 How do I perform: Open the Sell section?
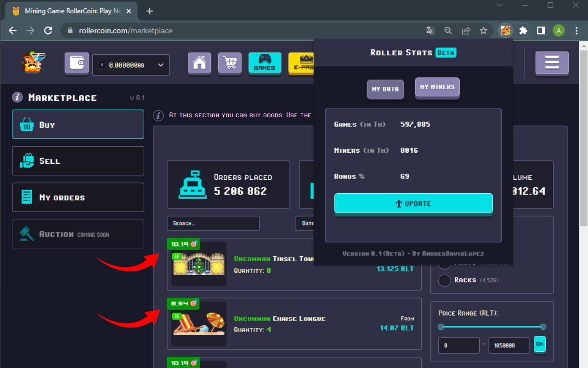point(78,161)
